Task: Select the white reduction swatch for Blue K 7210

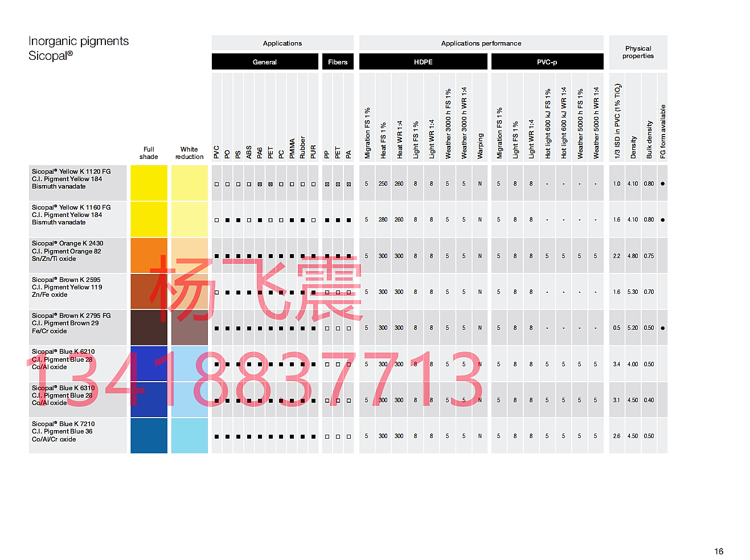Action: coord(190,436)
